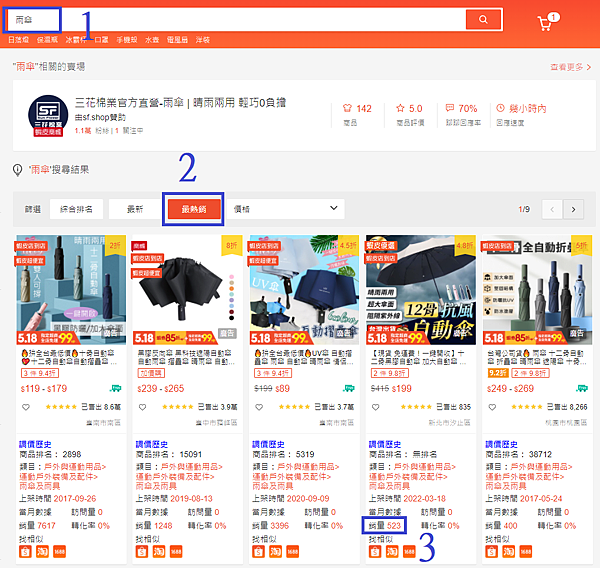
Task: Open 查看更多 related shops link
Action: (571, 67)
